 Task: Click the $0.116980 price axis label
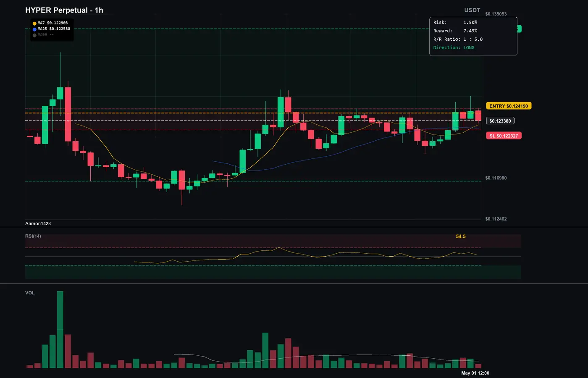pyautogui.click(x=496, y=178)
